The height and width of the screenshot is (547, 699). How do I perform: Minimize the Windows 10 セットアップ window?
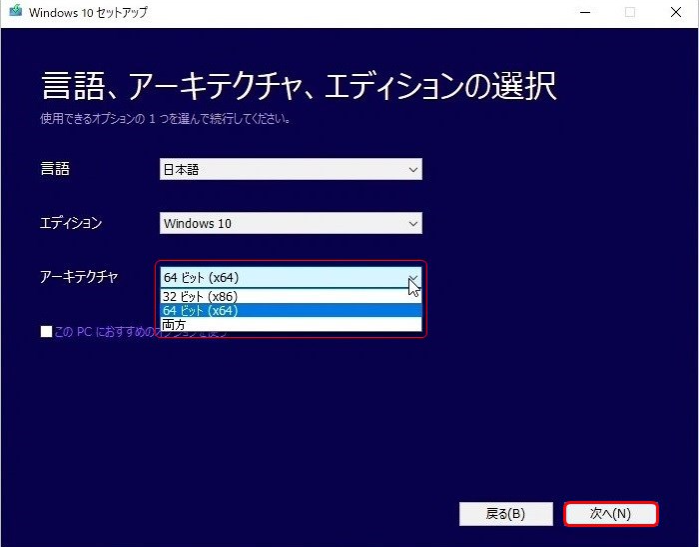[x=585, y=12]
